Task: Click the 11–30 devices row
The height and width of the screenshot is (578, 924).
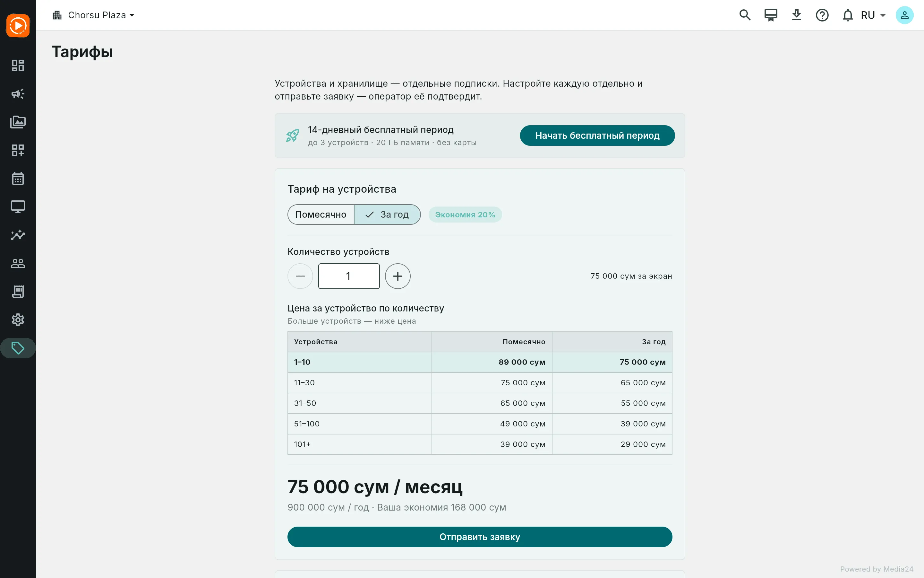Action: (x=480, y=383)
